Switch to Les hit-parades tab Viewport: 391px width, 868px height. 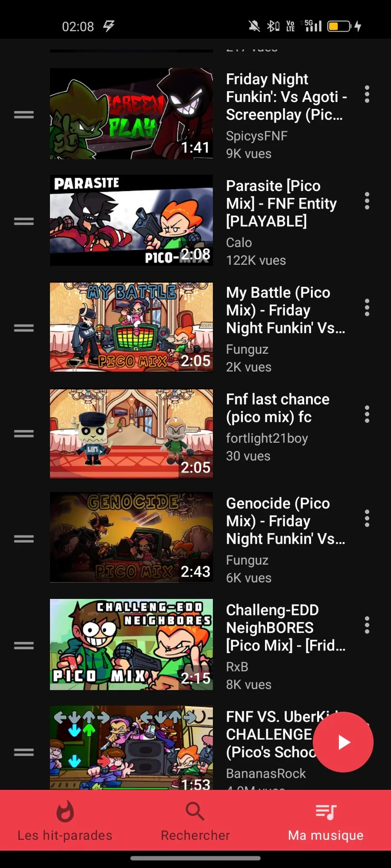pyautogui.click(x=65, y=820)
